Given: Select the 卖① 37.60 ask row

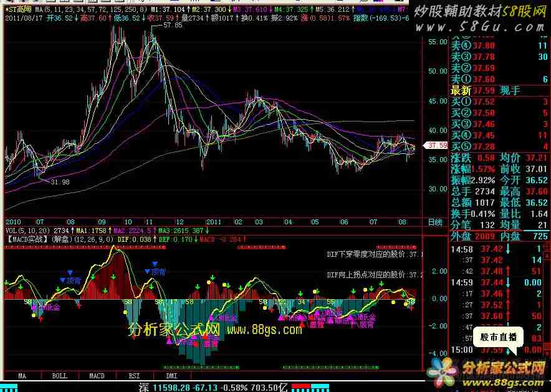Looking at the screenshot, I should click(499, 79).
